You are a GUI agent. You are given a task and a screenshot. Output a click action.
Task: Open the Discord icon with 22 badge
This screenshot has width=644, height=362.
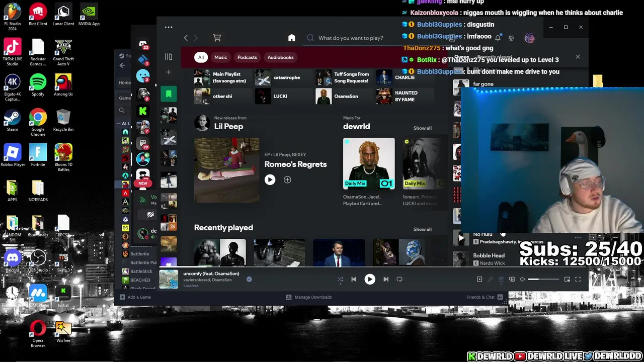[x=143, y=44]
